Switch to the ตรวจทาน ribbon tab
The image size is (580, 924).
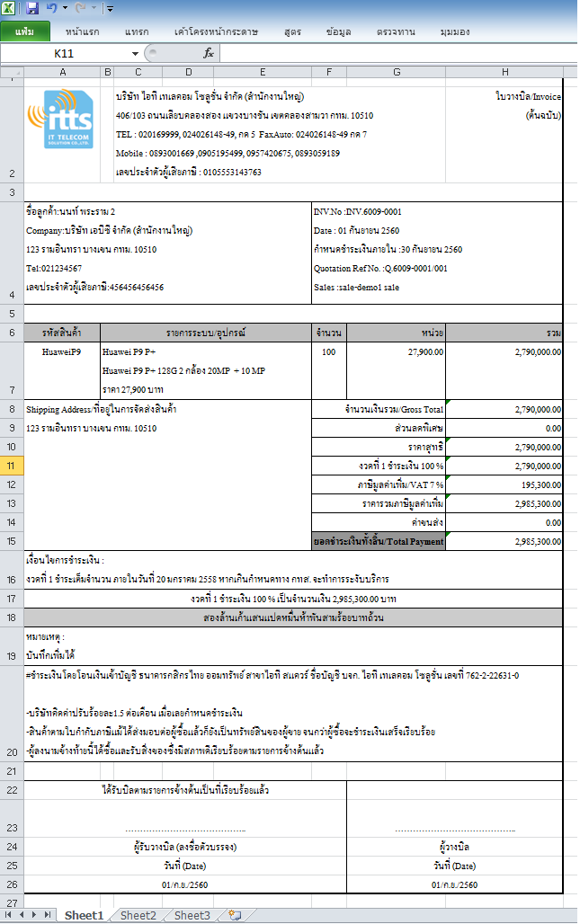(x=396, y=31)
